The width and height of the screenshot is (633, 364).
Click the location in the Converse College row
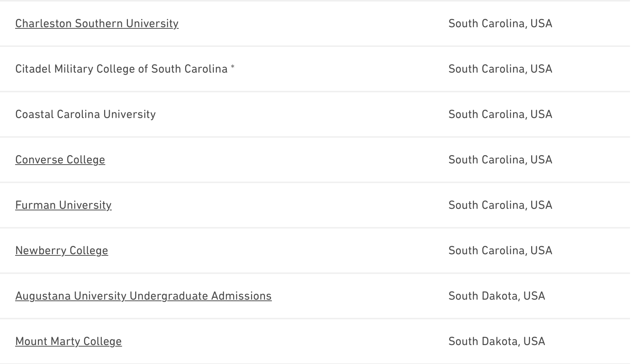(x=500, y=160)
